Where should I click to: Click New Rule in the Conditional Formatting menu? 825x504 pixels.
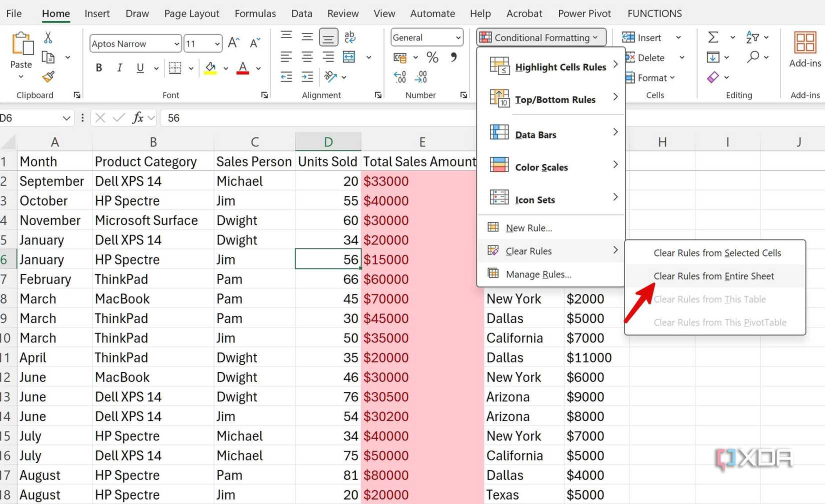pyautogui.click(x=528, y=227)
